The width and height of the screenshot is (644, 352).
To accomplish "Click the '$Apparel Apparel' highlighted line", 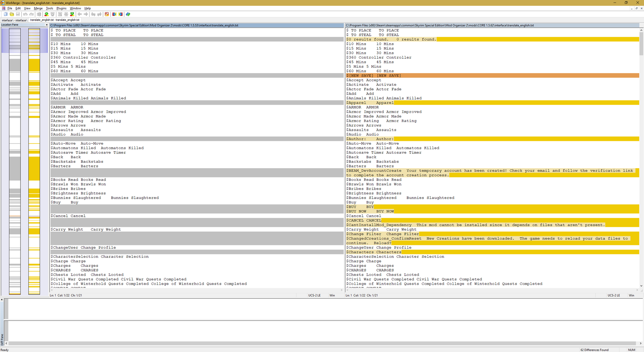I will (x=492, y=103).
